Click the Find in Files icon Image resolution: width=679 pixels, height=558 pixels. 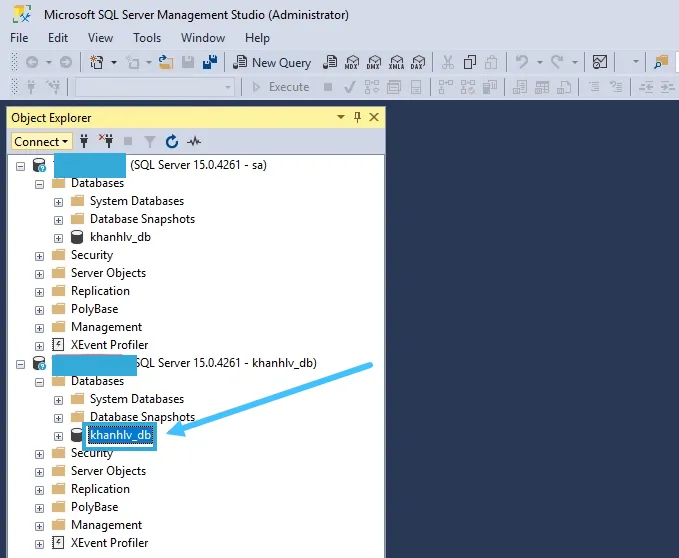661,62
